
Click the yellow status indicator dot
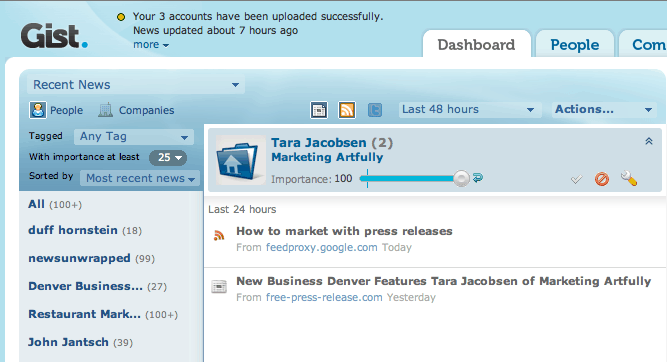click(x=121, y=17)
